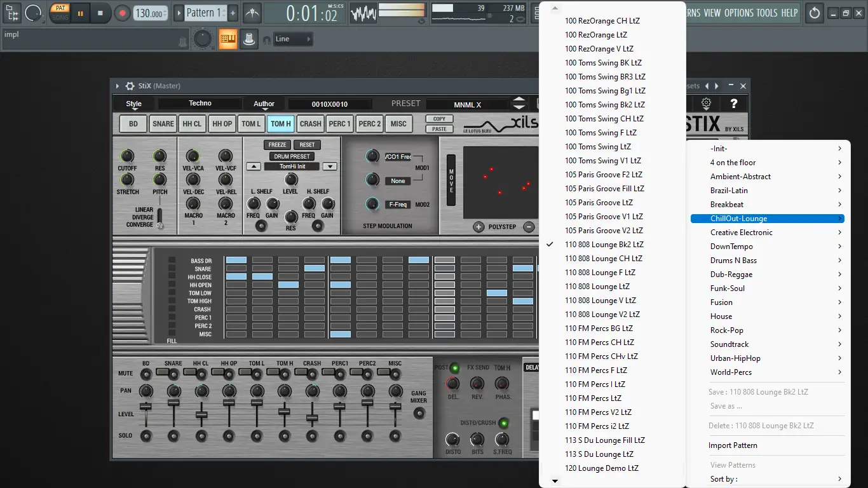Viewport: 868px width, 488px height.
Task: Click the BITS knob
Action: pos(477,439)
